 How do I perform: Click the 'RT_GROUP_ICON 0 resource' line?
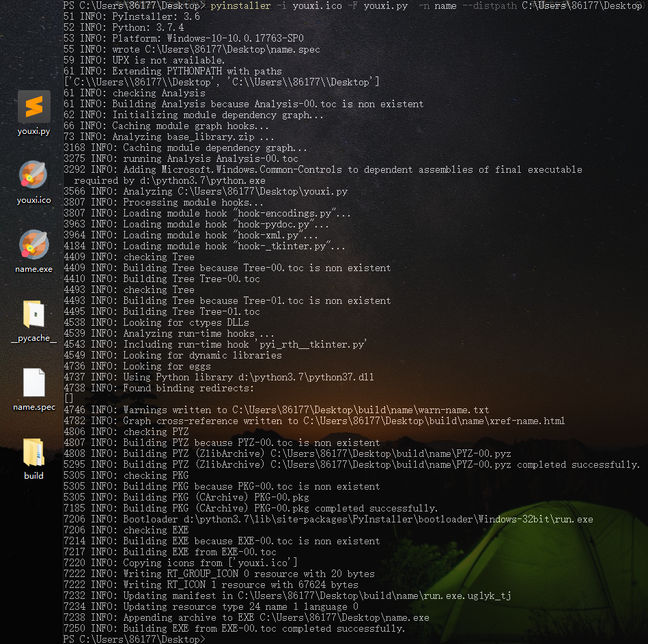pyautogui.click(x=219, y=574)
